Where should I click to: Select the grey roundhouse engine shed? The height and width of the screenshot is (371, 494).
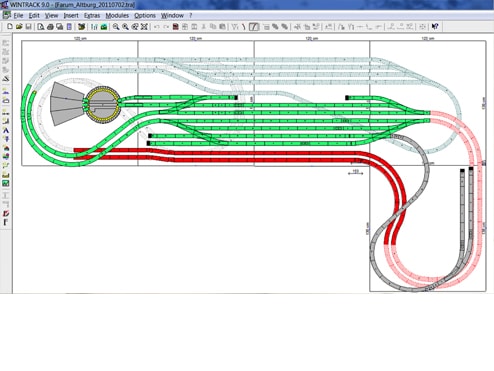pyautogui.click(x=67, y=104)
